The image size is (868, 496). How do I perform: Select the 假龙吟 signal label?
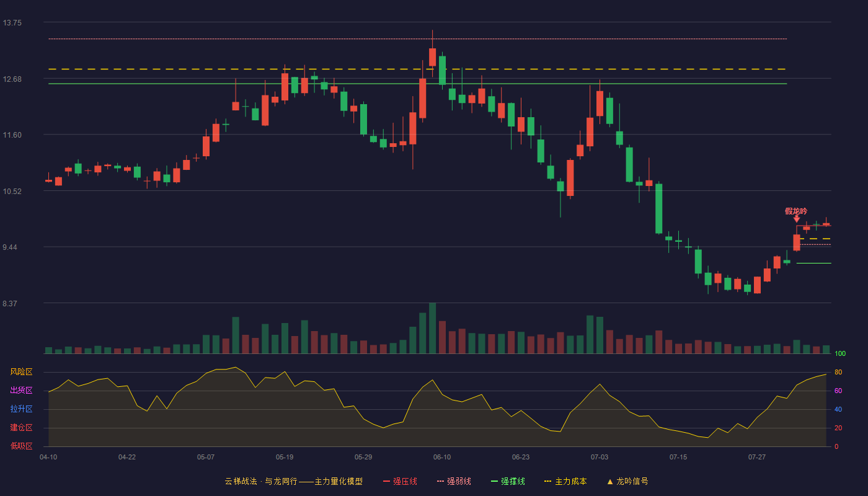pos(796,211)
